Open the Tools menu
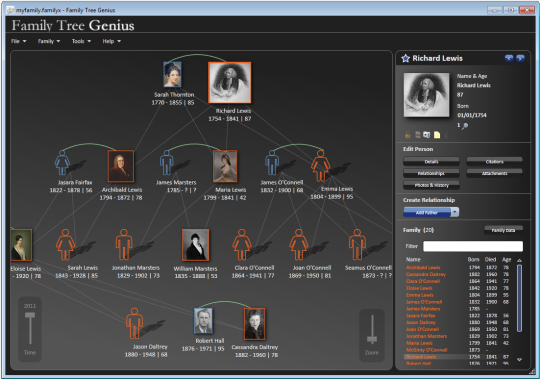The height and width of the screenshot is (379, 540). (81, 41)
